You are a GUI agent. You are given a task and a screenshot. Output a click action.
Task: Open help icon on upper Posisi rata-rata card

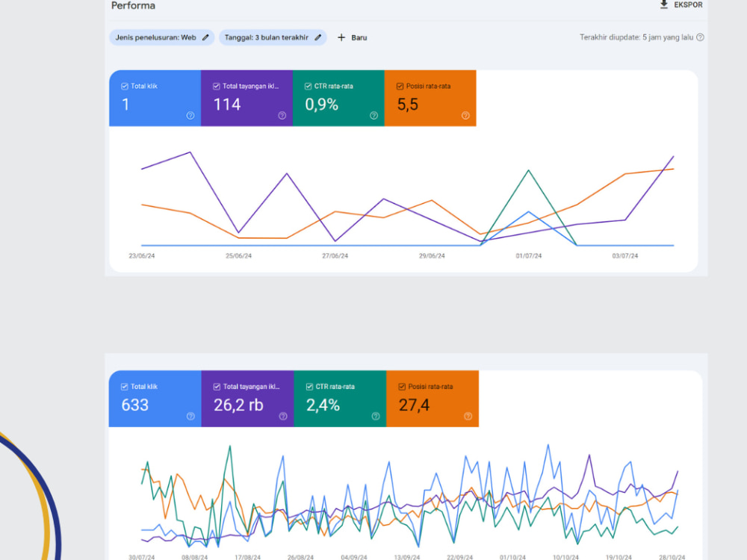point(465,115)
